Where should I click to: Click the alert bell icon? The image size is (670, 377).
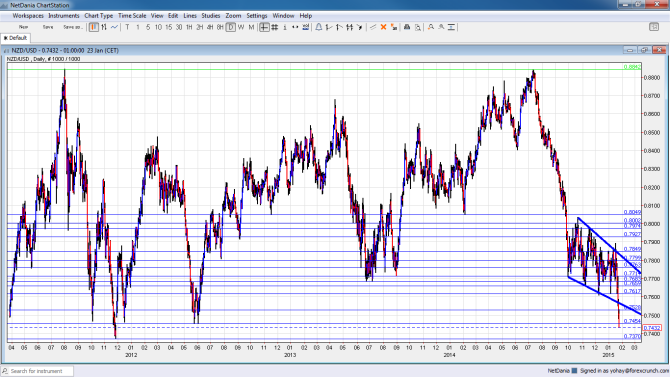[x=319, y=27]
